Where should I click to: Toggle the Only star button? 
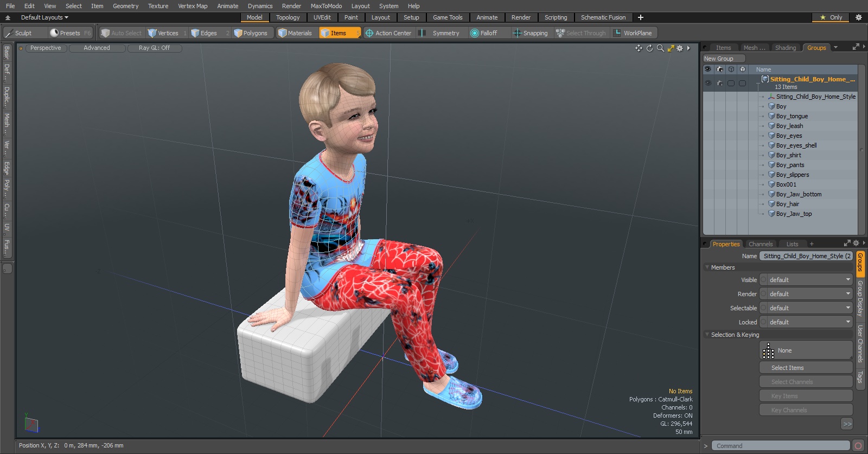[831, 17]
